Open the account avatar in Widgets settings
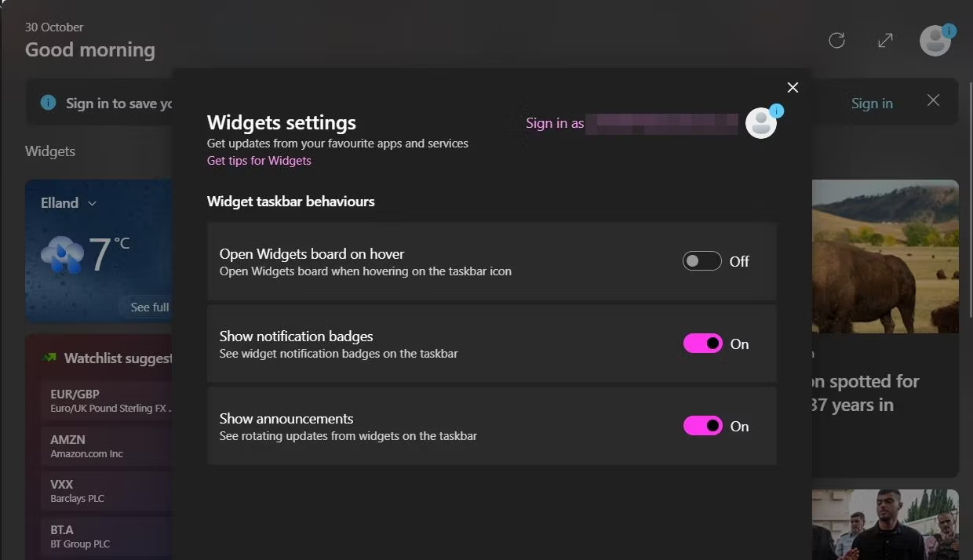Image resolution: width=973 pixels, height=560 pixels. [x=761, y=123]
